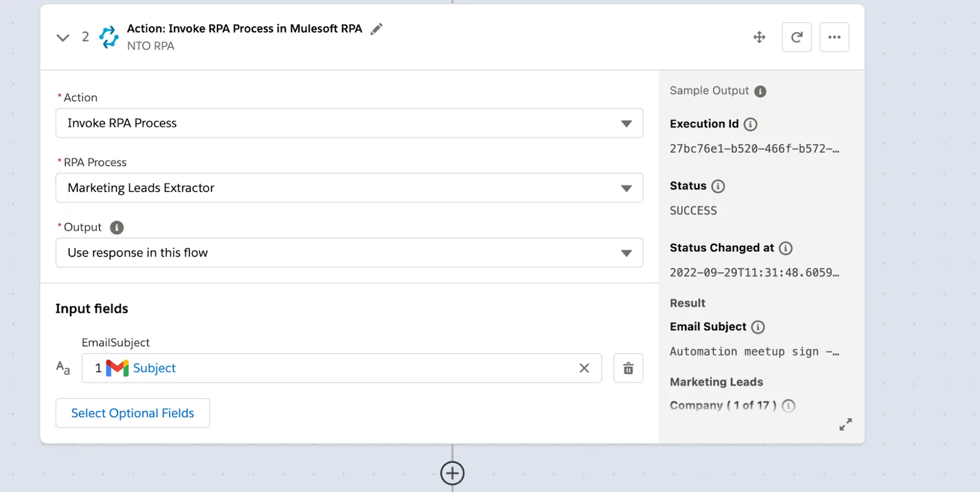The width and height of the screenshot is (980, 492).
Task: Delete the EmailSubject input field
Action: point(628,368)
